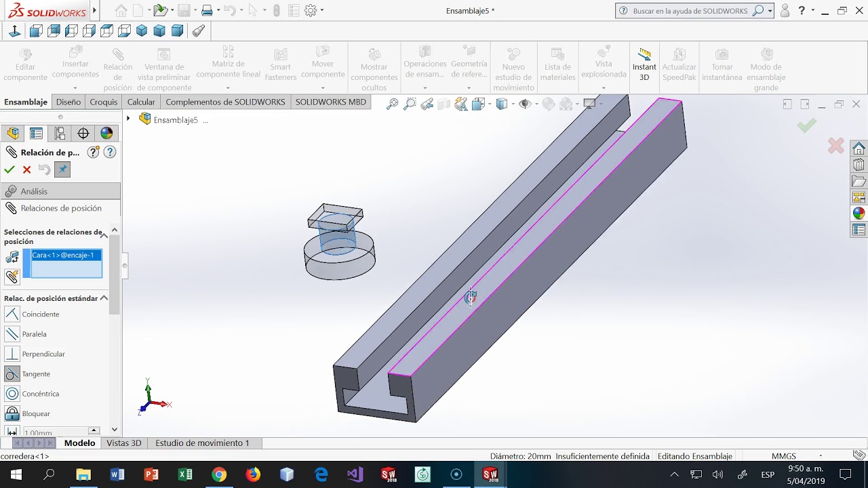Click the MMGS unit system in the status bar
The image size is (868, 488).
point(784,456)
